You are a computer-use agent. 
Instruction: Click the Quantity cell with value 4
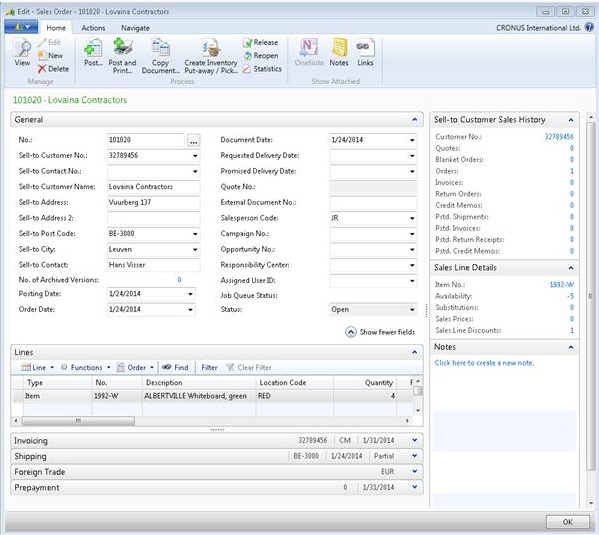365,396
